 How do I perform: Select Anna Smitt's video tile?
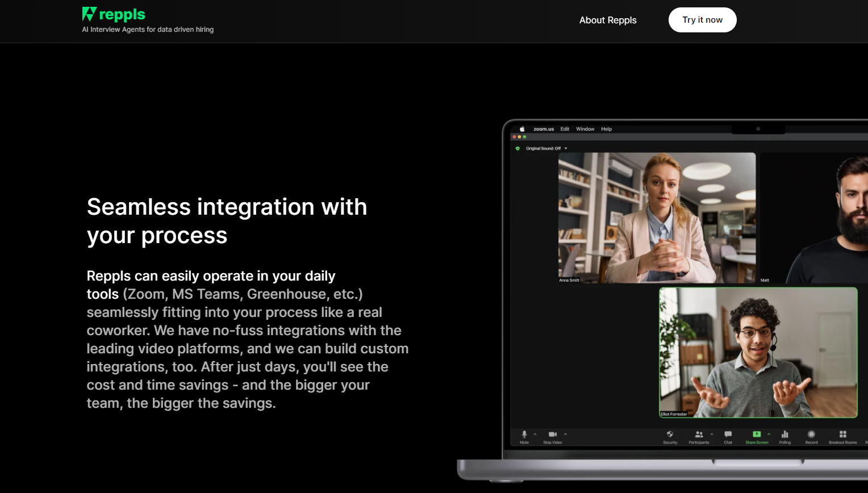[x=657, y=218]
